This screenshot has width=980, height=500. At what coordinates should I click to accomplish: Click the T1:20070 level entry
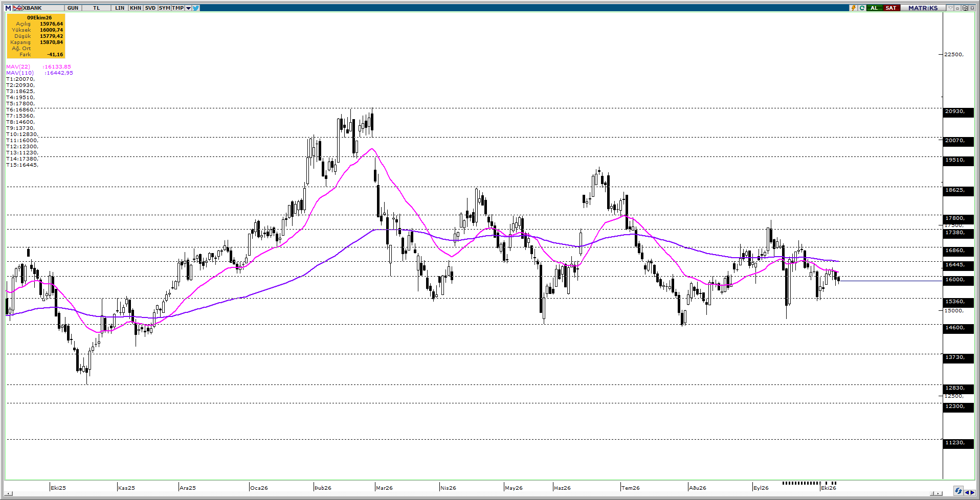tap(20, 79)
